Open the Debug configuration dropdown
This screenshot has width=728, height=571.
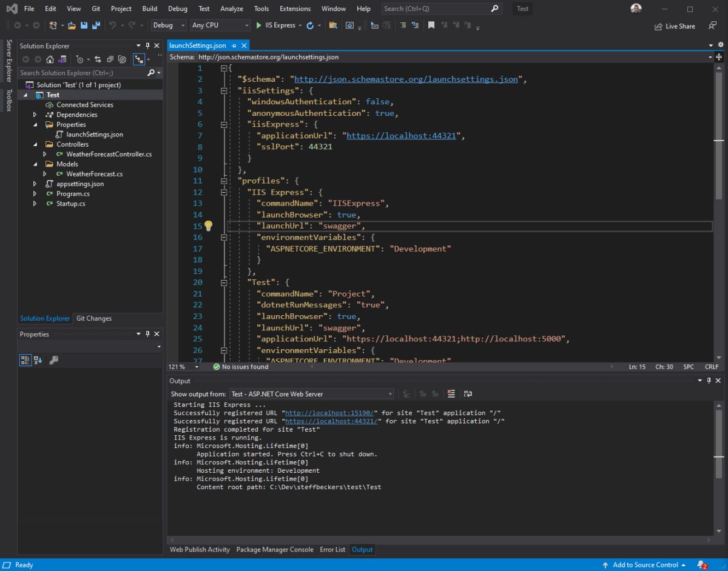point(169,25)
